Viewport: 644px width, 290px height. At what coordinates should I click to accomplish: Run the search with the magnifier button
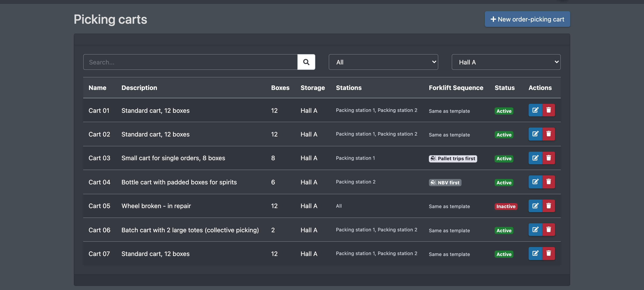click(306, 62)
